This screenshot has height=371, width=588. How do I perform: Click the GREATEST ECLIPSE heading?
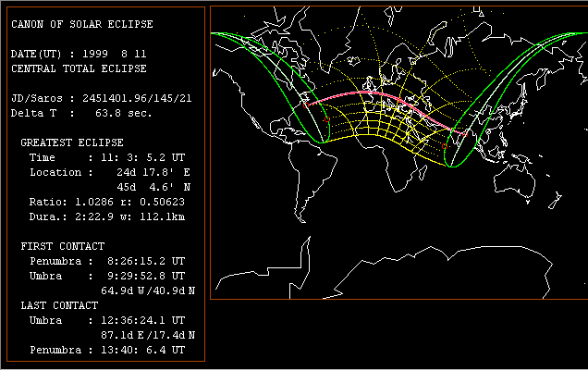point(72,142)
